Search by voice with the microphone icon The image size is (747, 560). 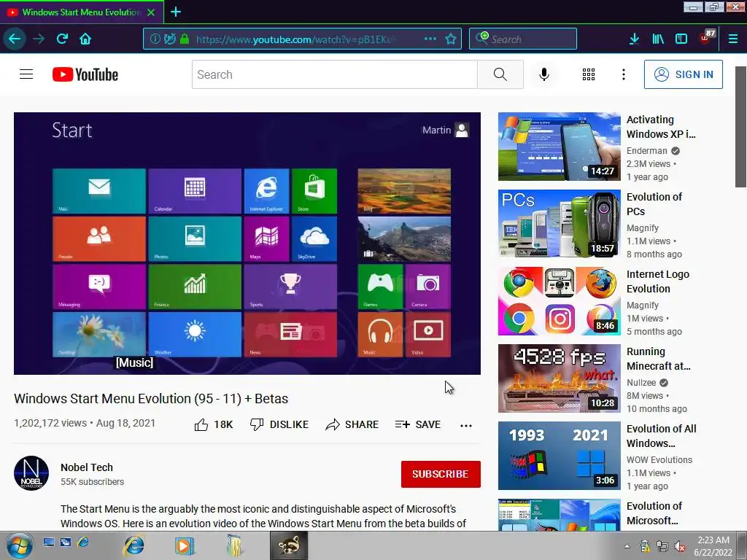click(x=544, y=74)
